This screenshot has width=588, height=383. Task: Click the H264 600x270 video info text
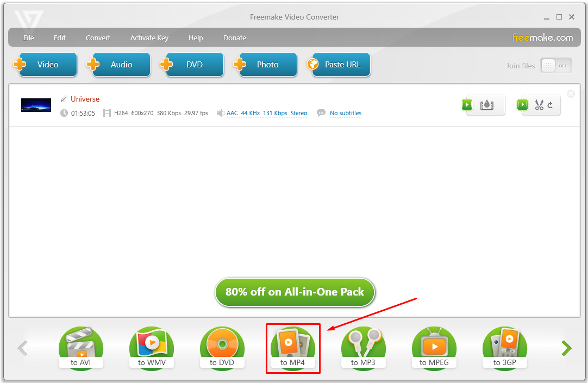161,113
